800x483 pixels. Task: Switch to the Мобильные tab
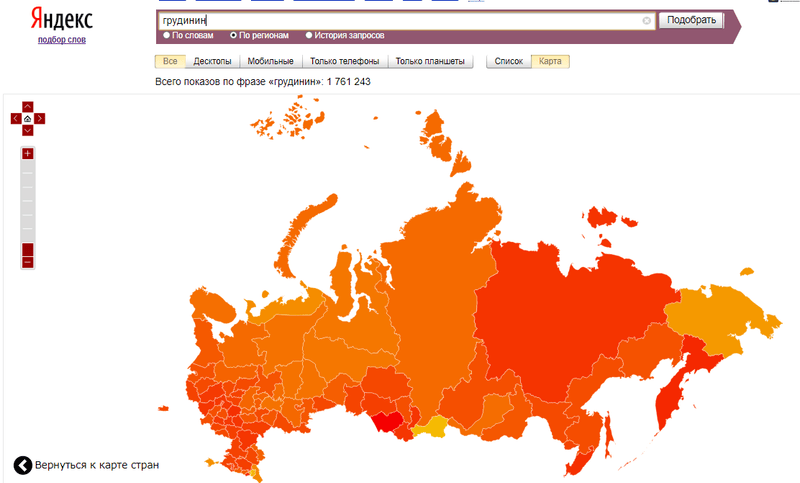270,61
